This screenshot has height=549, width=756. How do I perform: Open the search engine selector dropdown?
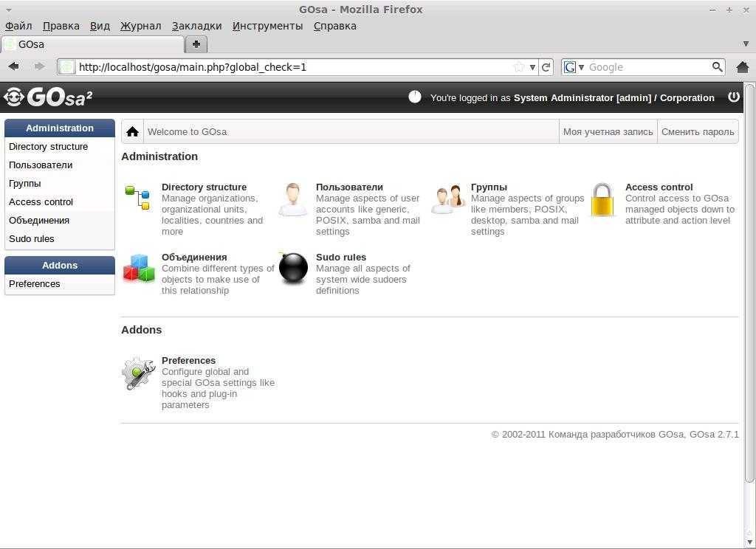574,67
